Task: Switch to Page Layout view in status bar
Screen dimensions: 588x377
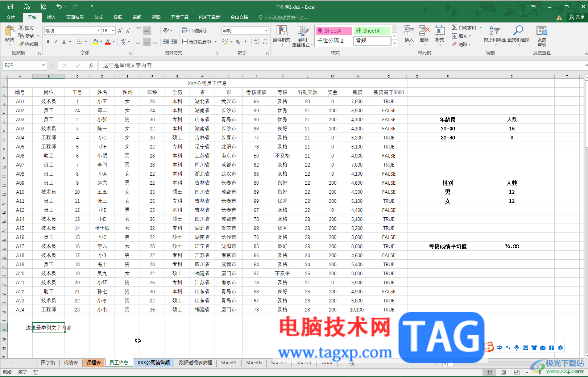Action: (x=503, y=372)
